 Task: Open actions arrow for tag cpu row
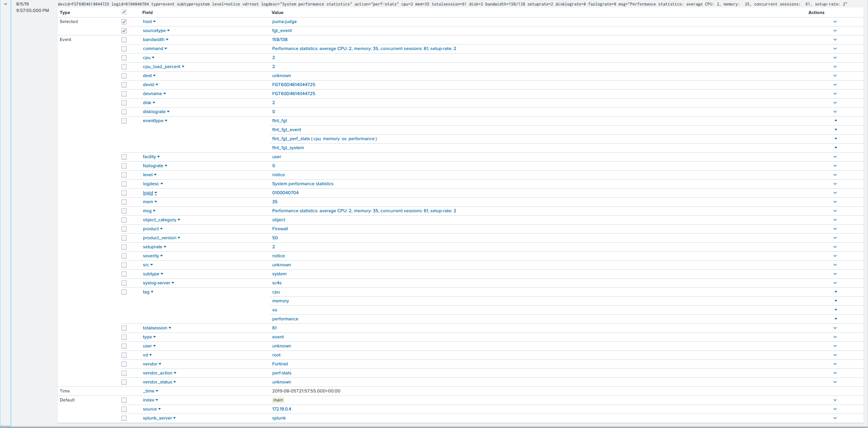(x=835, y=292)
